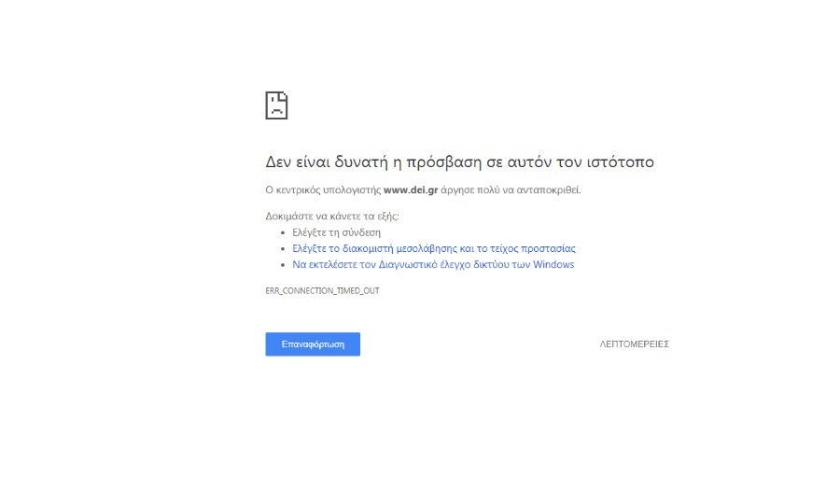Click the Δοκιμάστε να κάνετε τα εξής text
Screen dimensions: 840x504
coord(332,217)
